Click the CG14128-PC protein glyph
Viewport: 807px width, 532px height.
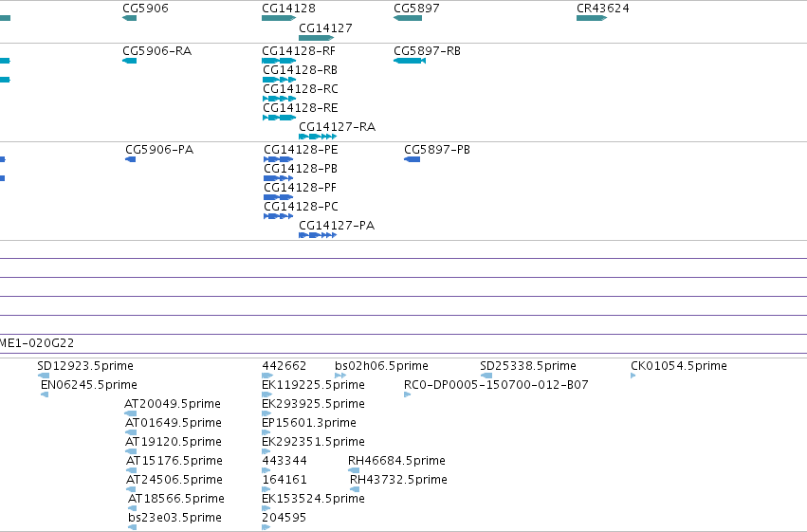[279, 216]
